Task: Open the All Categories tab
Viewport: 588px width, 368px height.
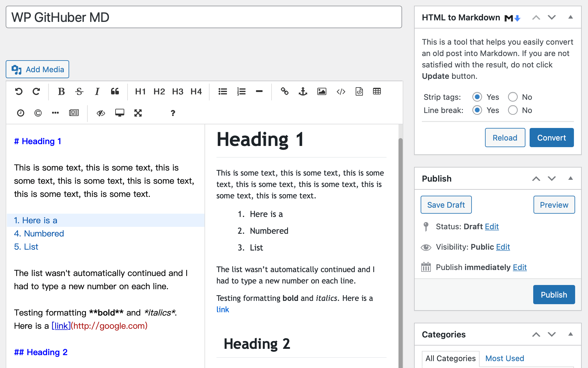Action: coord(450,358)
